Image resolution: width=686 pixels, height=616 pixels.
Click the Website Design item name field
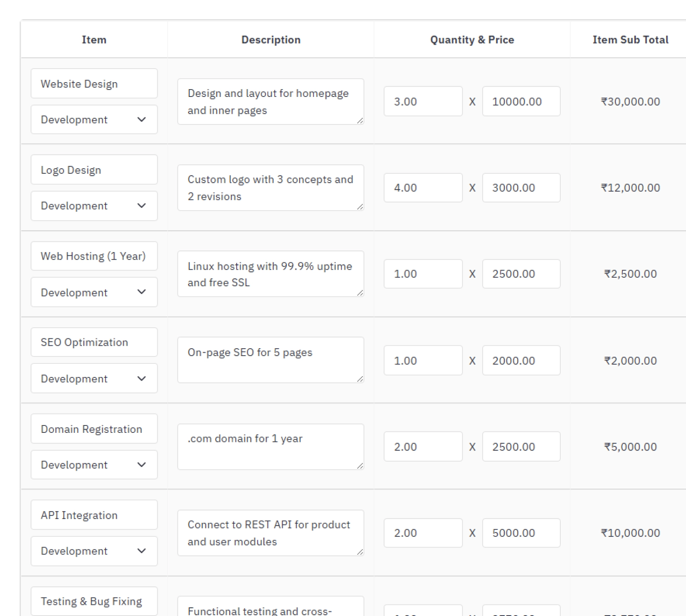pyautogui.click(x=94, y=83)
